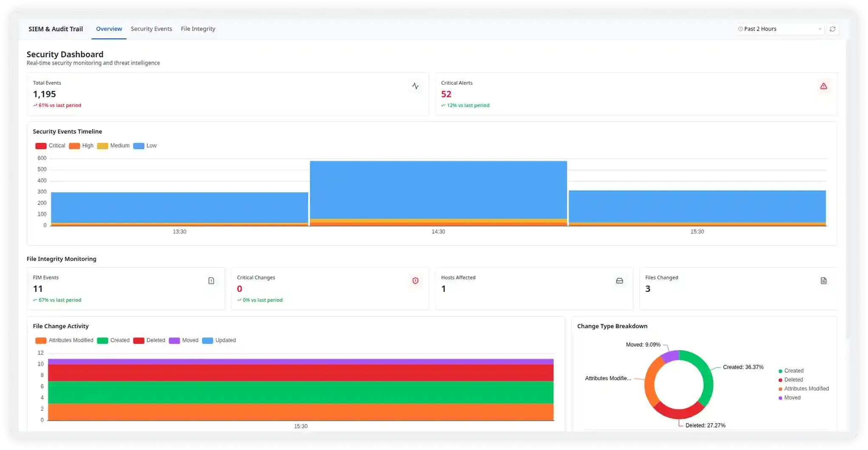This screenshot has height=450, width=868.
Task: Click the document icon on FIM Events card
Action: click(x=211, y=281)
